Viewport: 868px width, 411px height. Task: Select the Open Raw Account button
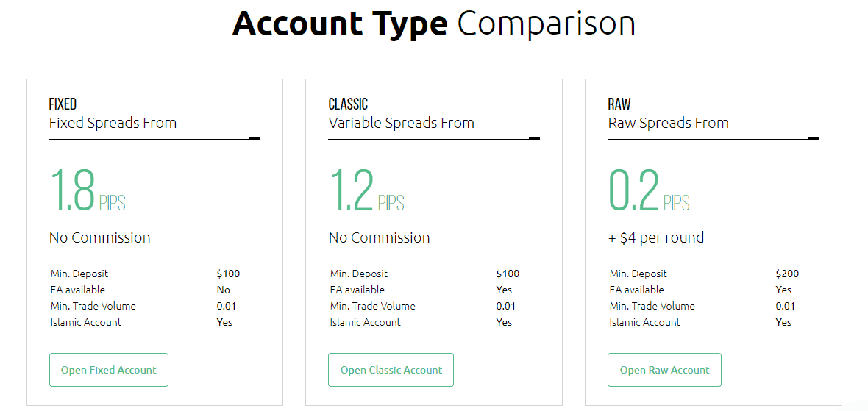click(x=664, y=370)
